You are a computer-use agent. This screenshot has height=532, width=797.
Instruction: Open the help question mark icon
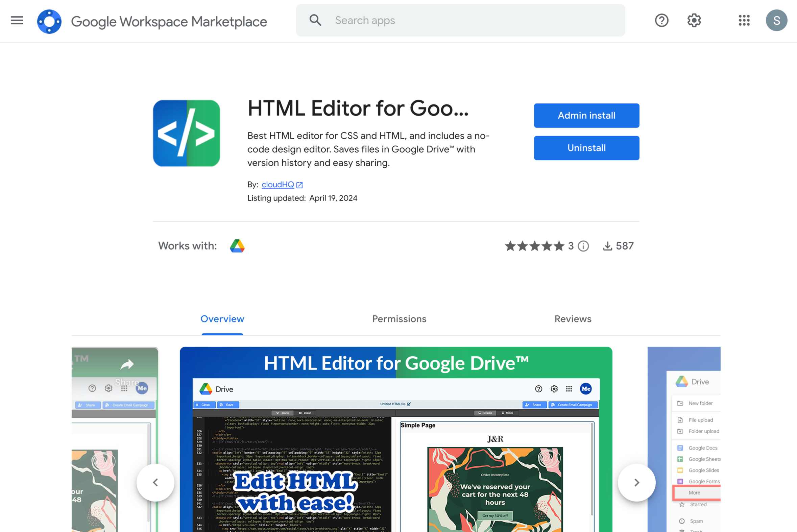[661, 20]
